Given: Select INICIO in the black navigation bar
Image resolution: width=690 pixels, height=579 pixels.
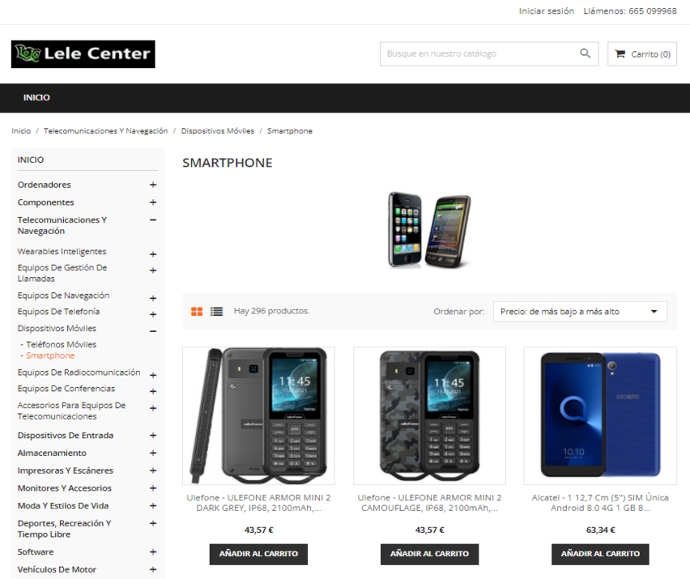Looking at the screenshot, I should (37, 98).
